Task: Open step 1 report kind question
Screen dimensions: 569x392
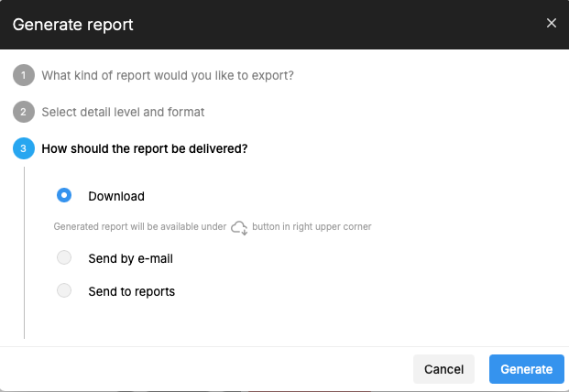Action: click(168, 75)
